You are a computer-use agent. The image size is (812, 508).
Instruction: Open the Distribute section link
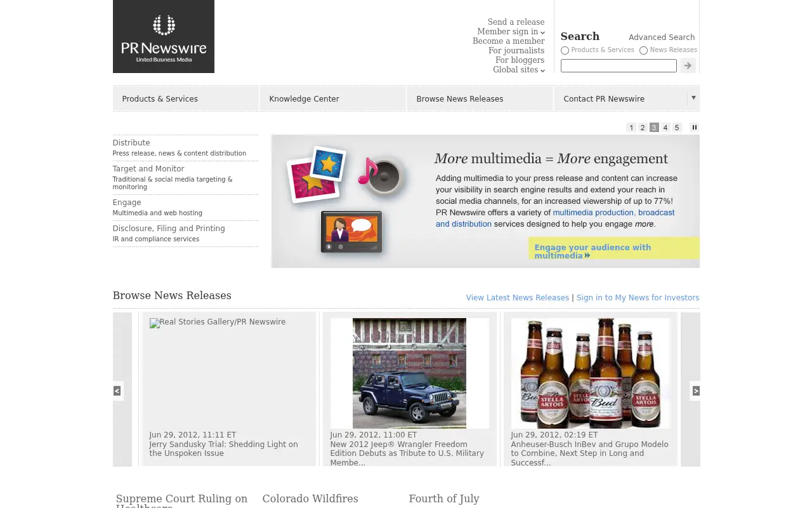[131, 143]
